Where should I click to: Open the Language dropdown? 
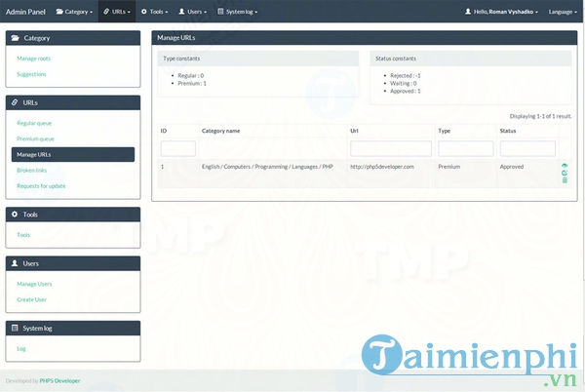click(x=563, y=12)
